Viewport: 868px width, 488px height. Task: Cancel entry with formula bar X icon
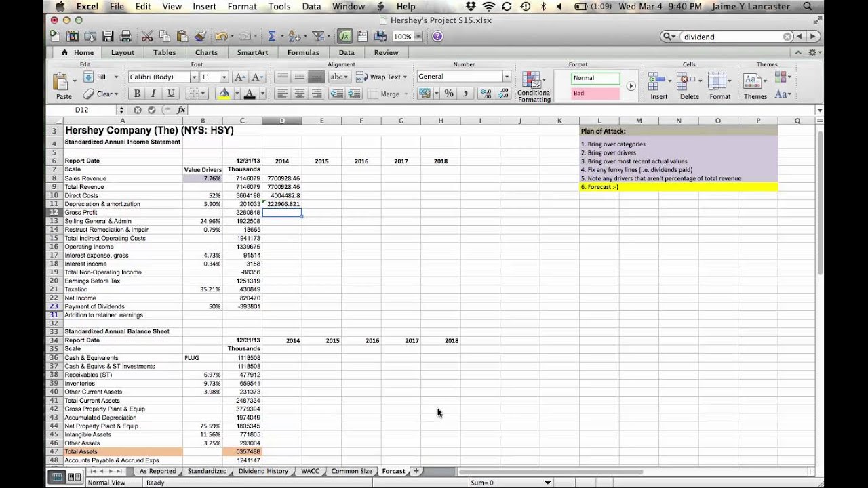(137, 110)
